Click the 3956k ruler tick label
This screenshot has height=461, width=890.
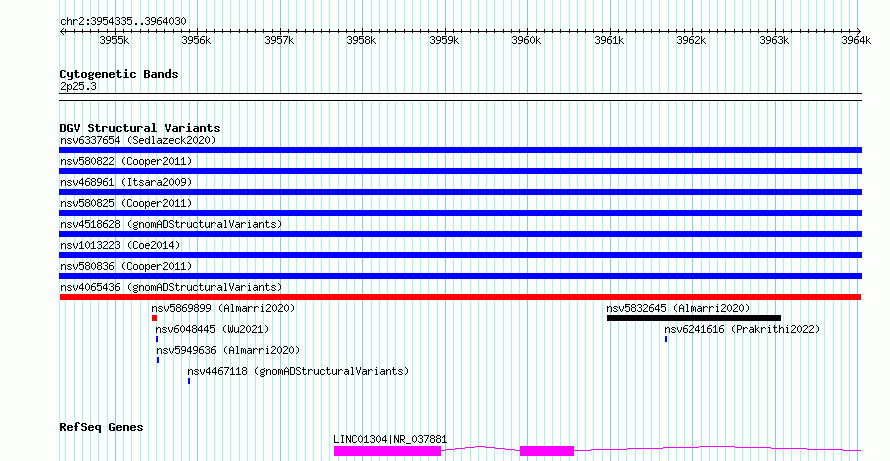(196, 40)
